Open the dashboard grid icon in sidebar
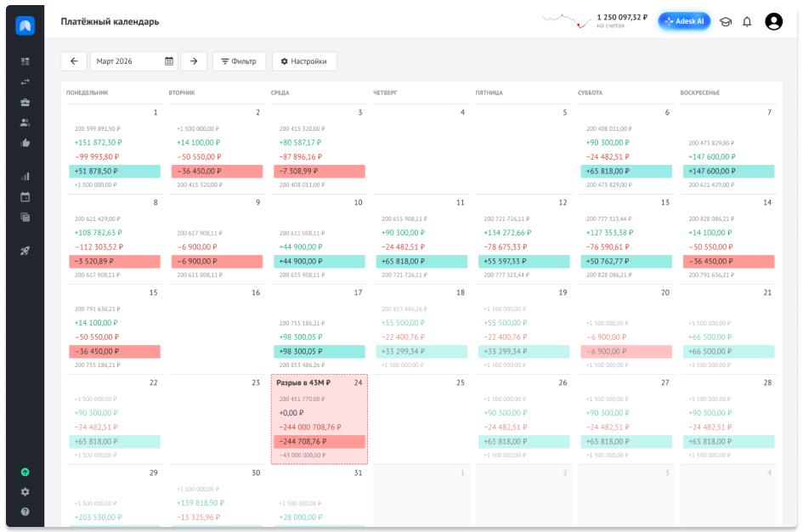This screenshot has height=532, width=803. pyautogui.click(x=25, y=61)
